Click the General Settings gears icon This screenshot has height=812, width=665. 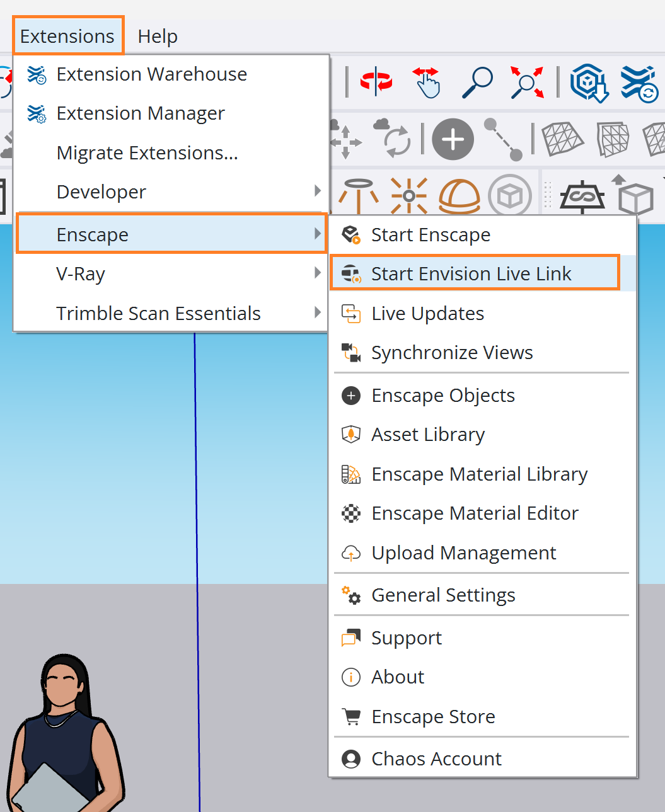(351, 595)
